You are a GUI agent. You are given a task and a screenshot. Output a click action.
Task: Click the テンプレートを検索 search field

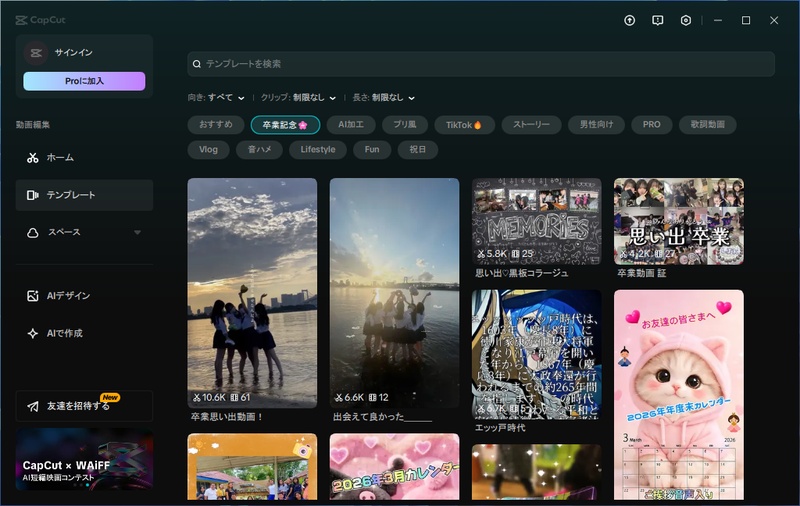(x=480, y=64)
